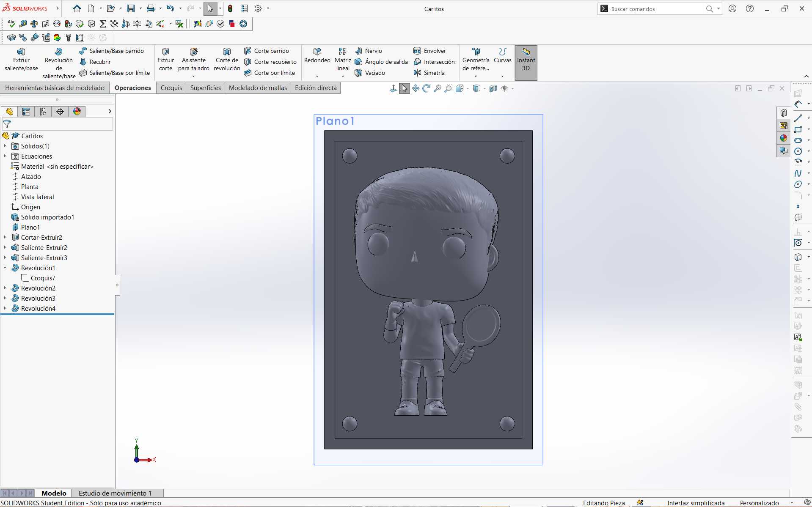This screenshot has height=507, width=812.
Task: Click the spell check Abc icon
Action: click(x=11, y=24)
